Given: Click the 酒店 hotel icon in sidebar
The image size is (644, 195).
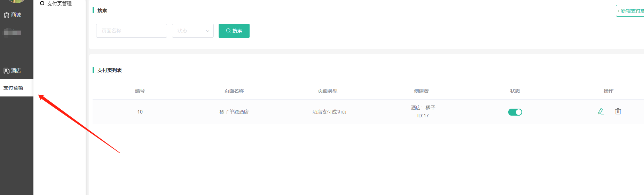Looking at the screenshot, I should pos(6,71).
